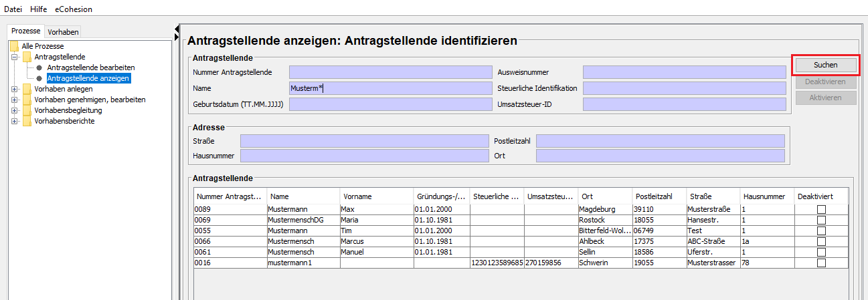Toggle Deaktiviert checkbox for row 0055
The image size is (868, 300).
pyautogui.click(x=821, y=231)
